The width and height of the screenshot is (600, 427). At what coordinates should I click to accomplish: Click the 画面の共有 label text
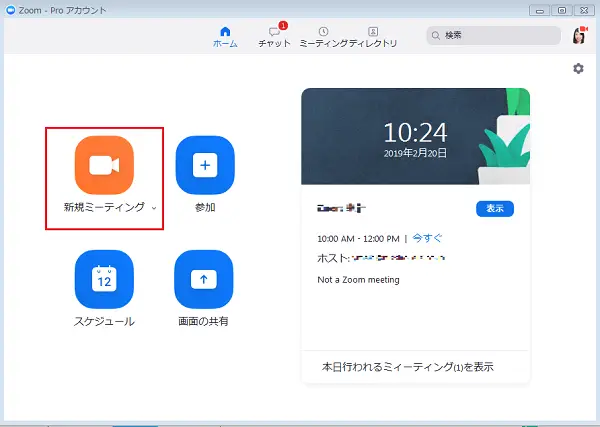coord(203,321)
